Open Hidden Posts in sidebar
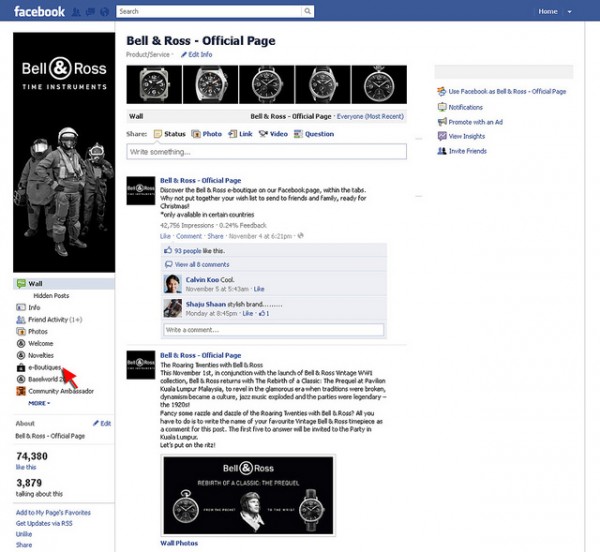The image size is (600, 552). coord(51,296)
